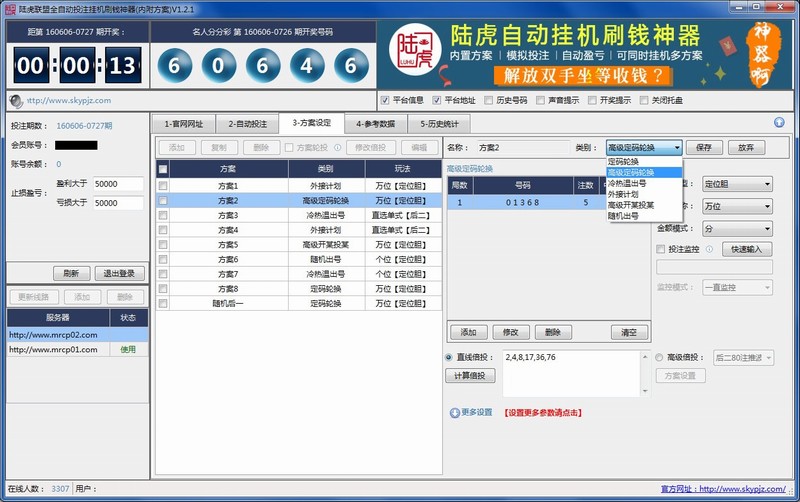Select server http://www.mrcp01.com in list
This screenshot has width=800, height=502.
(57, 349)
